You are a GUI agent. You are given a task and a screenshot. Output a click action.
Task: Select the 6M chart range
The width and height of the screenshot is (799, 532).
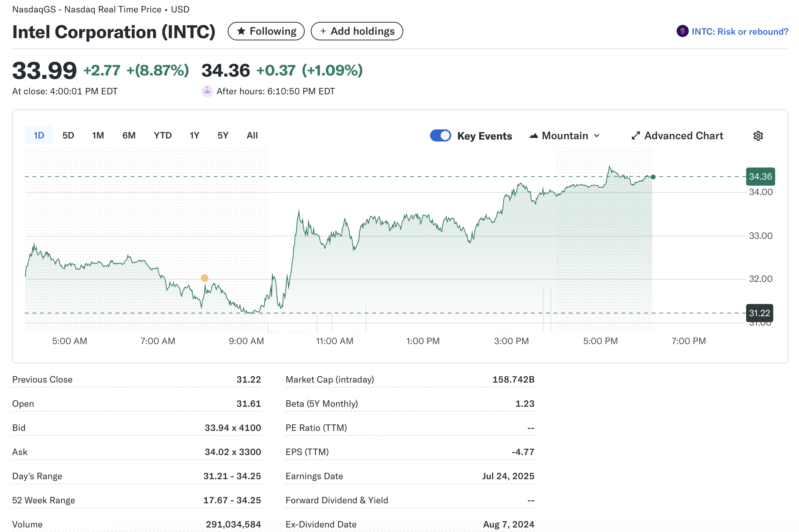(129, 135)
